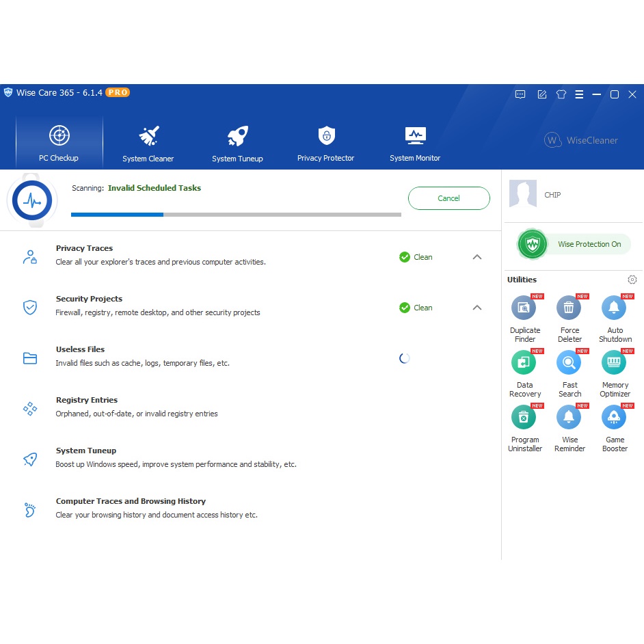This screenshot has height=644, width=644.
Task: Click the scanning progress bar
Action: 236,215
